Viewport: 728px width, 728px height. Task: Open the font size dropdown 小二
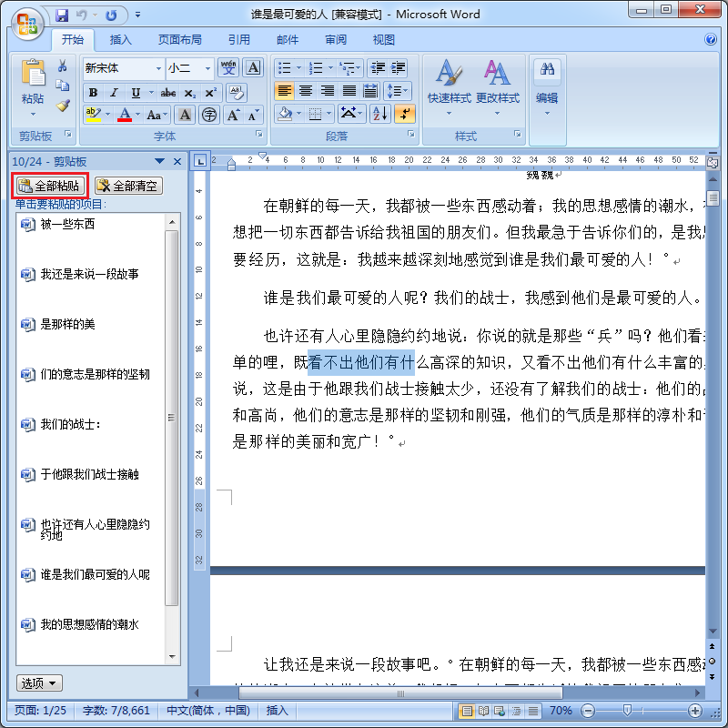pyautogui.click(x=207, y=68)
